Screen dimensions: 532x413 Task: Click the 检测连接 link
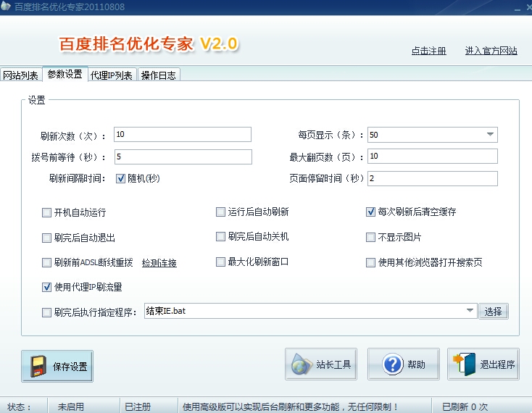[159, 263]
